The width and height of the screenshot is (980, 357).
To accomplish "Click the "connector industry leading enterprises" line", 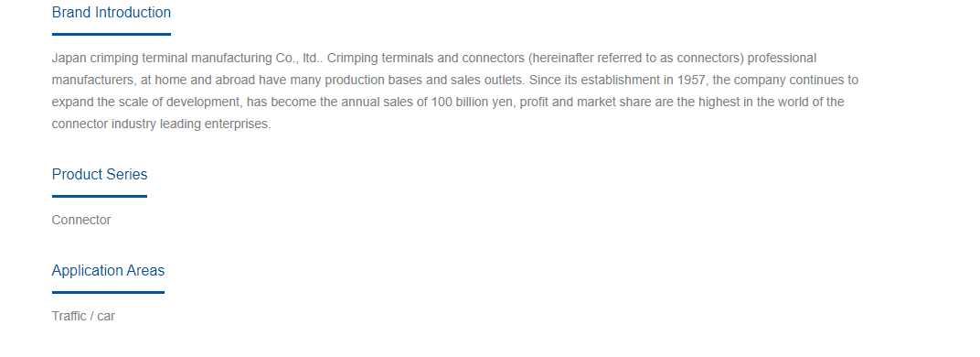I will pyautogui.click(x=161, y=124).
